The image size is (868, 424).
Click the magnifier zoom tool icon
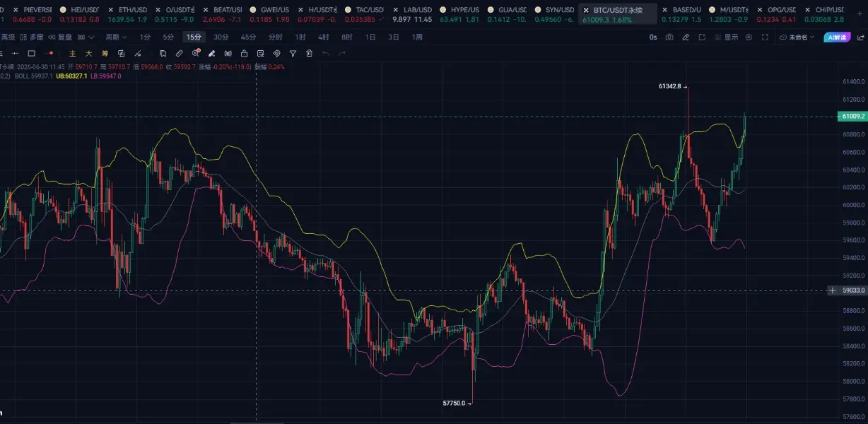196,53
